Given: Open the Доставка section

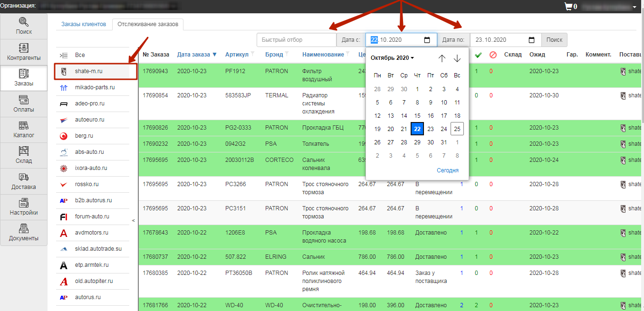Looking at the screenshot, I should click(x=24, y=181).
